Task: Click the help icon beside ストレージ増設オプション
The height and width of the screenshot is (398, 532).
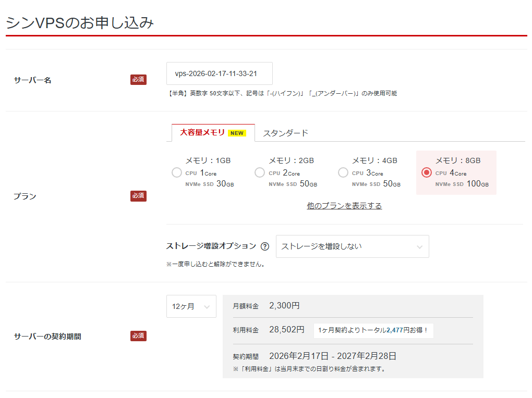Action: 265,246
